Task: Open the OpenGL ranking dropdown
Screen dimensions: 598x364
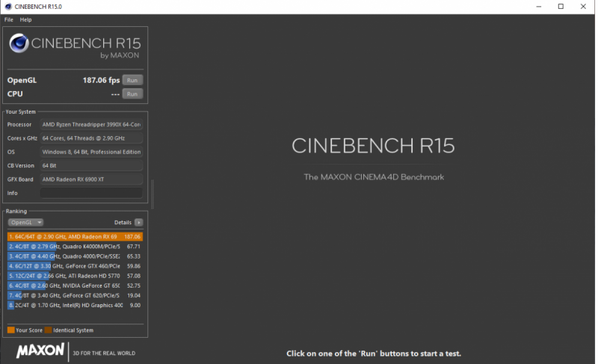Action: (x=25, y=222)
